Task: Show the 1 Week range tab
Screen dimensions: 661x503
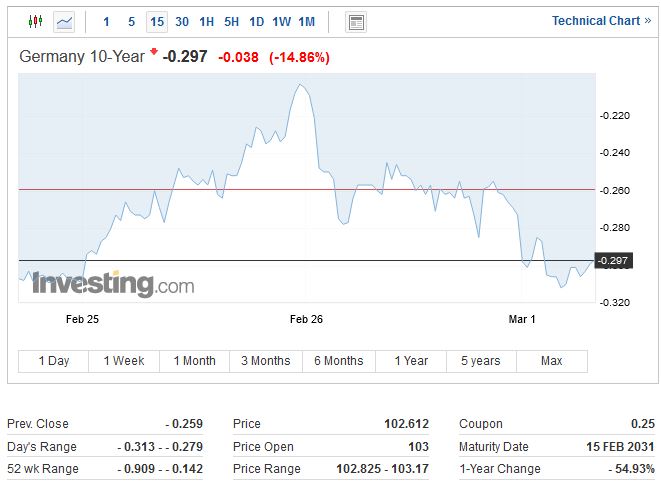Action: [124, 361]
